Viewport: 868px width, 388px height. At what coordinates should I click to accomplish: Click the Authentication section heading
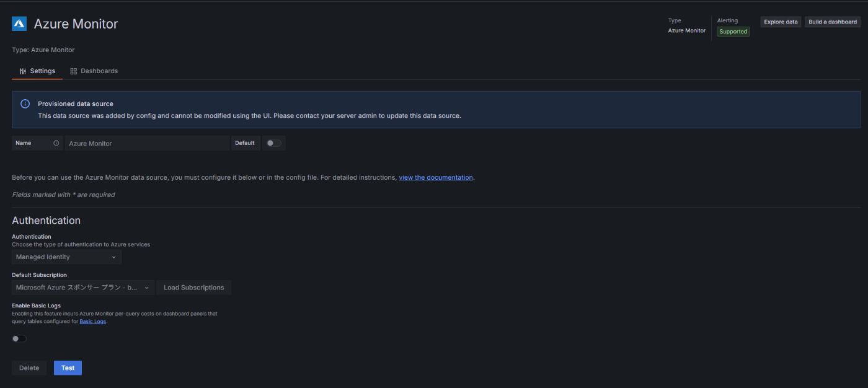(46, 221)
